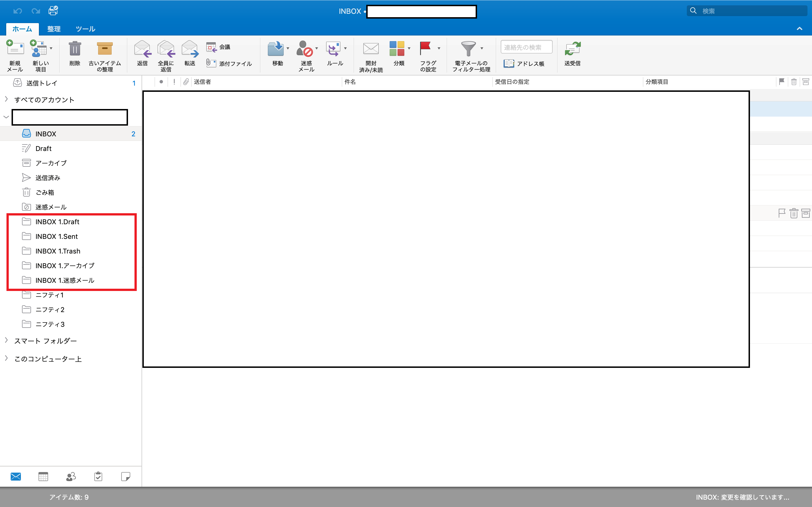Open the Junk Mail (迷惑メール) dropdown arrow
Image resolution: width=812 pixels, height=507 pixels.
click(316, 49)
